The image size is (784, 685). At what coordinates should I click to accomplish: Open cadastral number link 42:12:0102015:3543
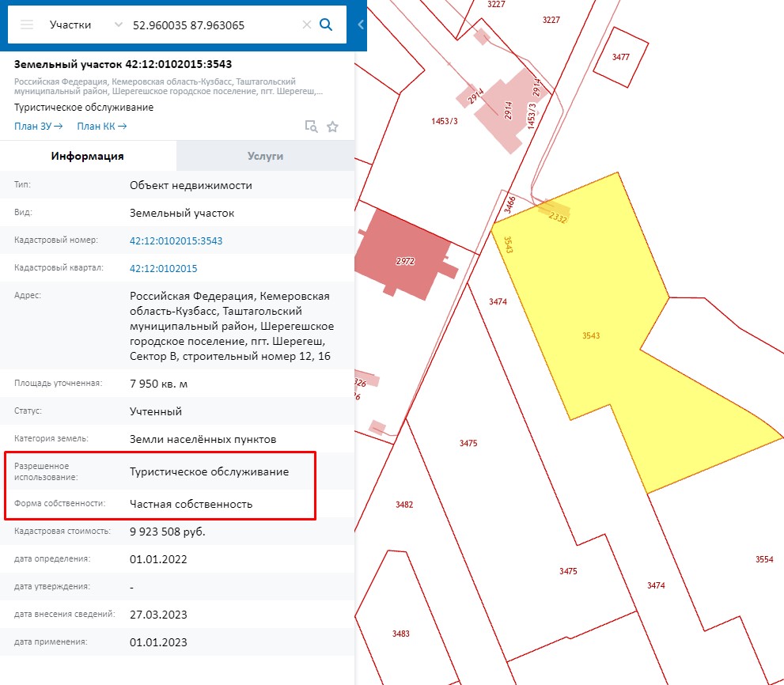coord(176,240)
